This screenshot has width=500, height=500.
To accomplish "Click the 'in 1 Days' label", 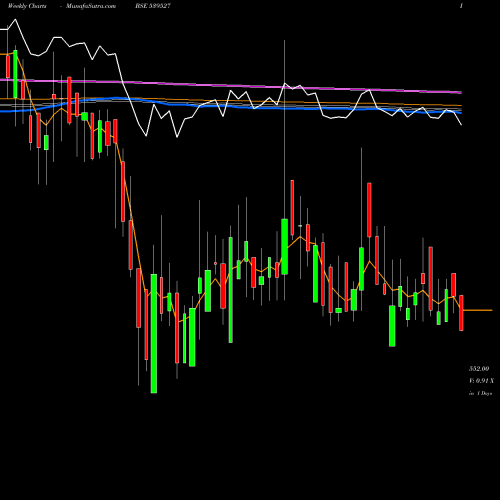I will [x=480, y=393].
